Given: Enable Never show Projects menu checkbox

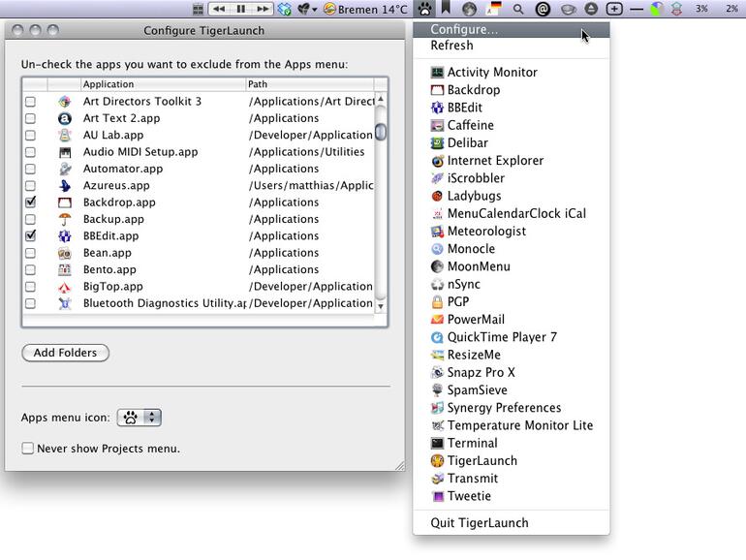Looking at the screenshot, I should tap(27, 449).
